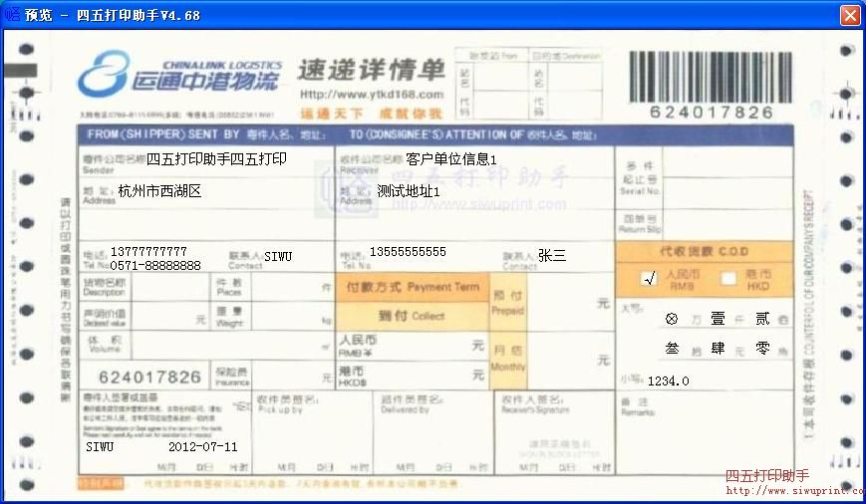Click the 运通中港物流 company logo

[179, 75]
